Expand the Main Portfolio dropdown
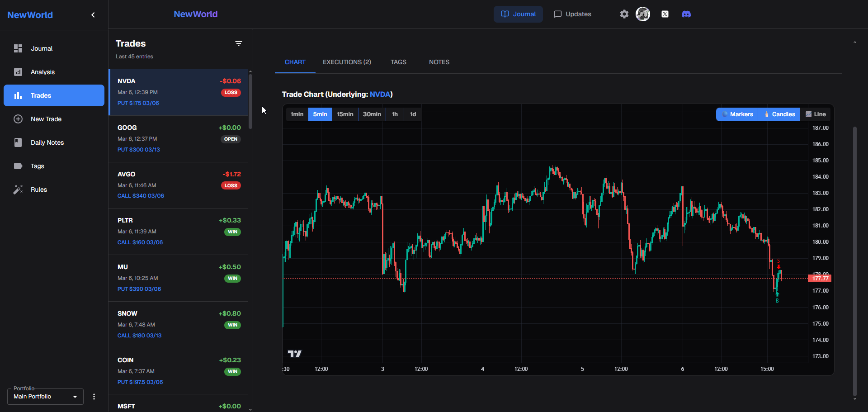This screenshot has height=412, width=868. pyautogui.click(x=45, y=397)
